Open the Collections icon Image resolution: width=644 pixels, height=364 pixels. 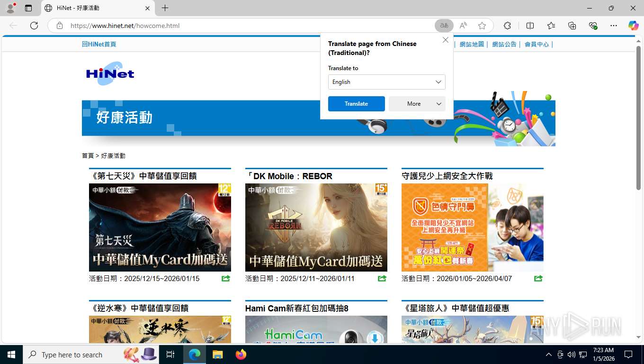tap(572, 26)
